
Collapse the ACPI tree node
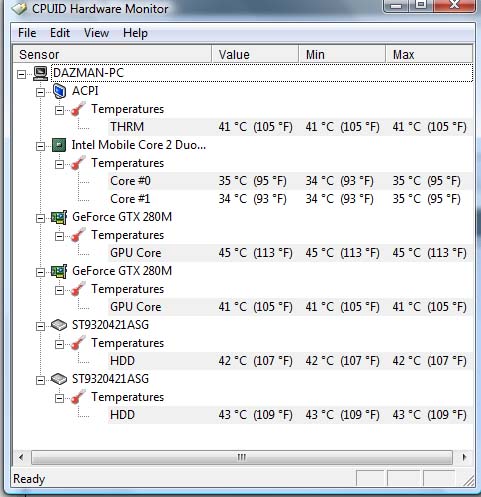point(40,92)
